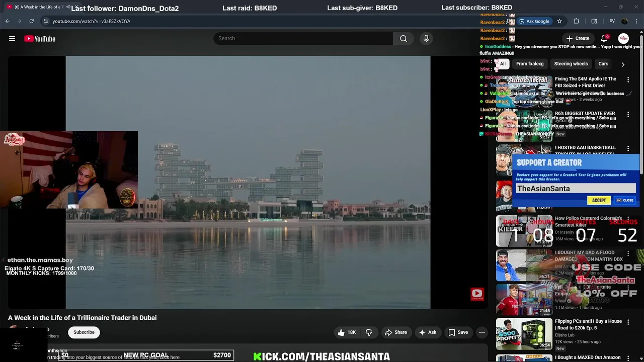Image resolution: width=644 pixels, height=362 pixels.
Task: Reload the YouTube page
Action: (x=31, y=21)
